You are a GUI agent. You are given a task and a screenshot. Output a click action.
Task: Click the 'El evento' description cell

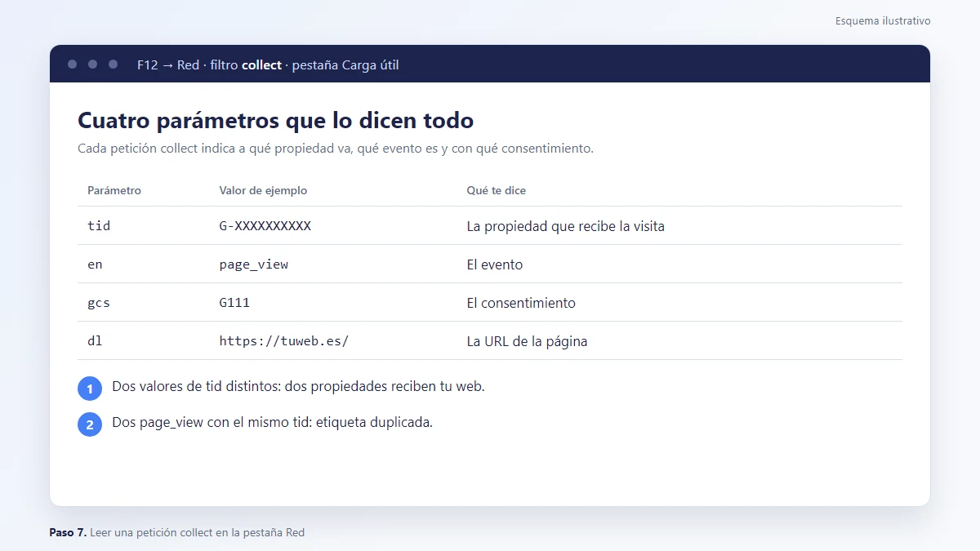click(495, 264)
